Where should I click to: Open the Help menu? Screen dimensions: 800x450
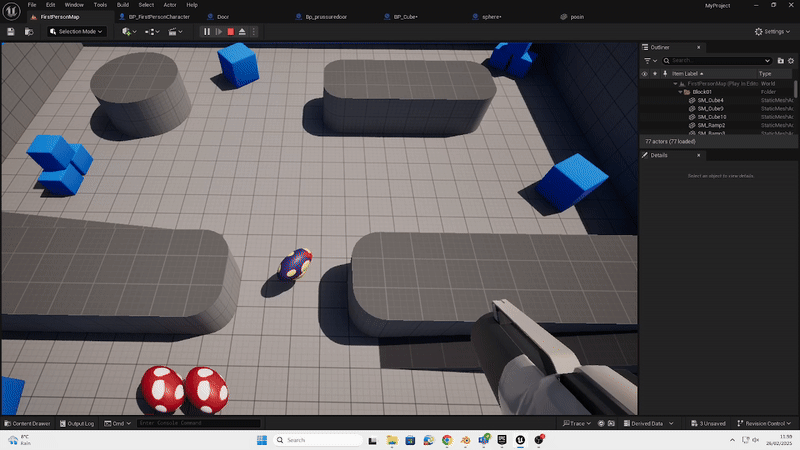[192, 5]
